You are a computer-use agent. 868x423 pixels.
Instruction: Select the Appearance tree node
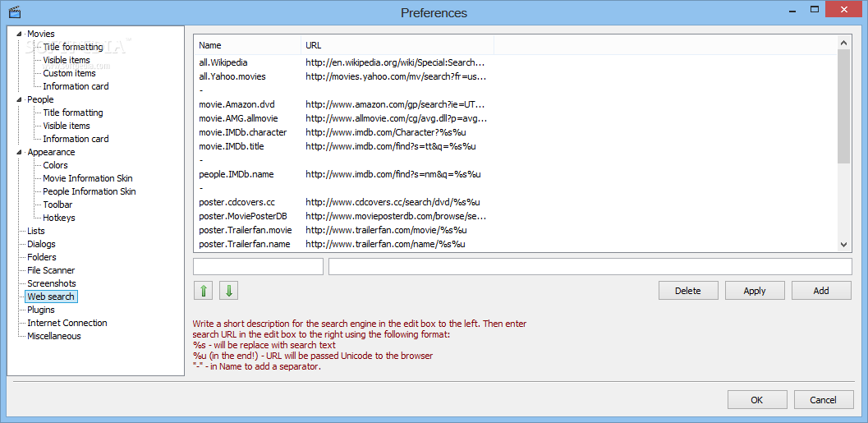point(51,152)
